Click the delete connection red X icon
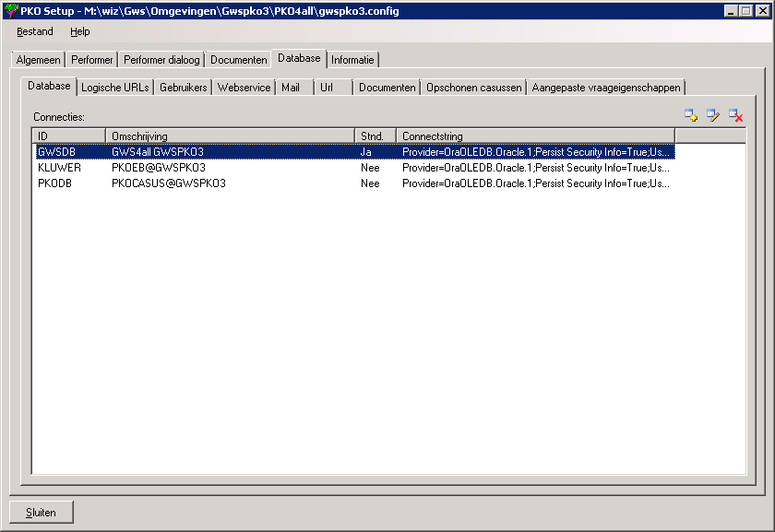The width and height of the screenshot is (775, 532). click(x=736, y=115)
